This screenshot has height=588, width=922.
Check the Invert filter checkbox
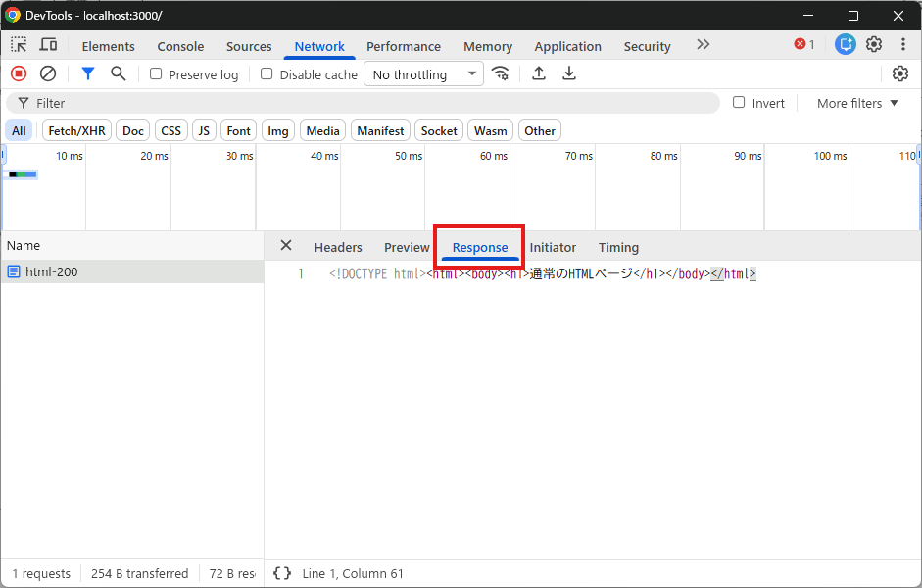[x=739, y=102]
